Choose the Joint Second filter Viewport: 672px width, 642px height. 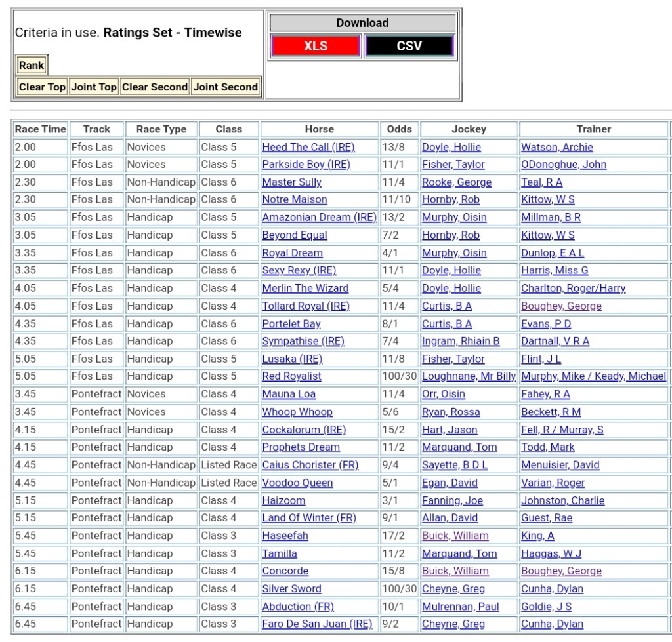225,87
